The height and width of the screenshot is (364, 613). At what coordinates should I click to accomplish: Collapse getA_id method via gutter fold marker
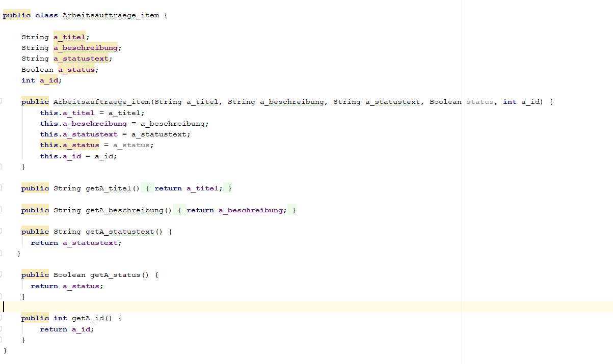click(1, 318)
